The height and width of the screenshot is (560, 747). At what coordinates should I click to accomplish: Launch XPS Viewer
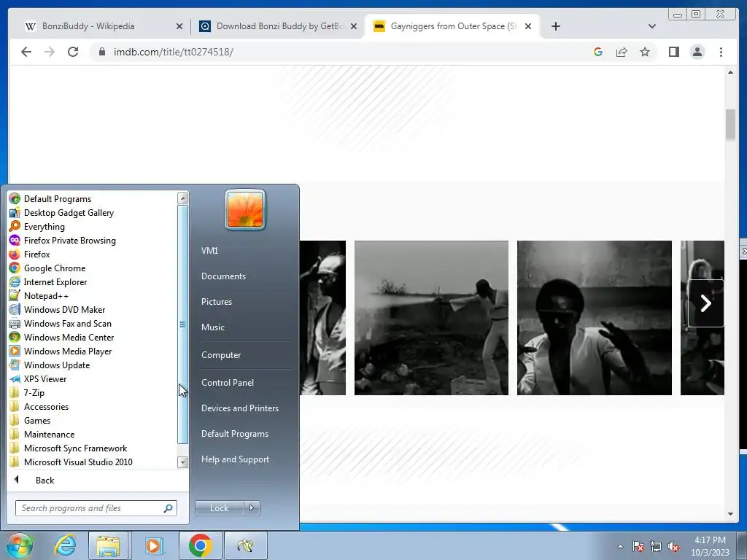pyautogui.click(x=38, y=378)
